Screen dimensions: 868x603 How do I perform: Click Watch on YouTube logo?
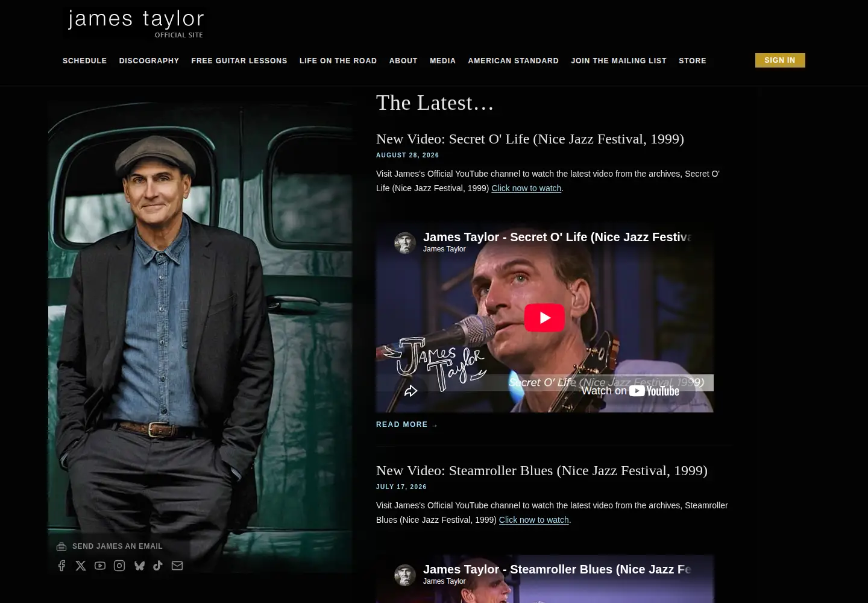pyautogui.click(x=631, y=391)
